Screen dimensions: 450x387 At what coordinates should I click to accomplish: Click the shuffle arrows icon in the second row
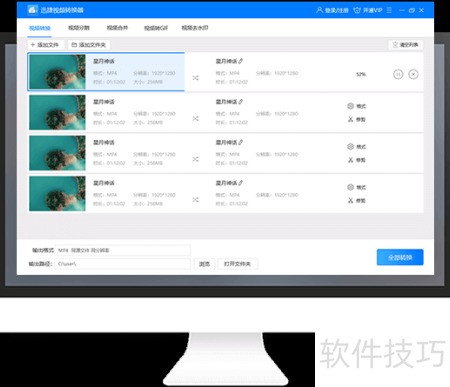[x=196, y=118]
